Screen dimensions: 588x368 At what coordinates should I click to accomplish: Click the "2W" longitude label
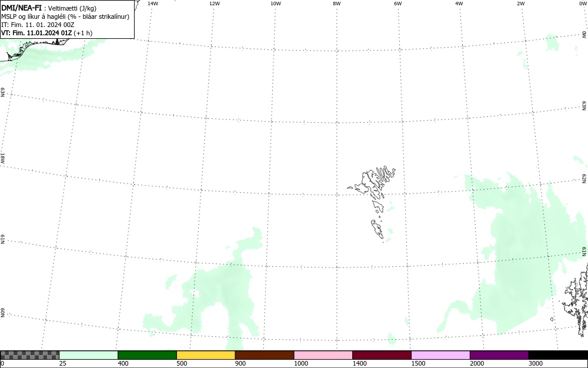tap(520, 4)
